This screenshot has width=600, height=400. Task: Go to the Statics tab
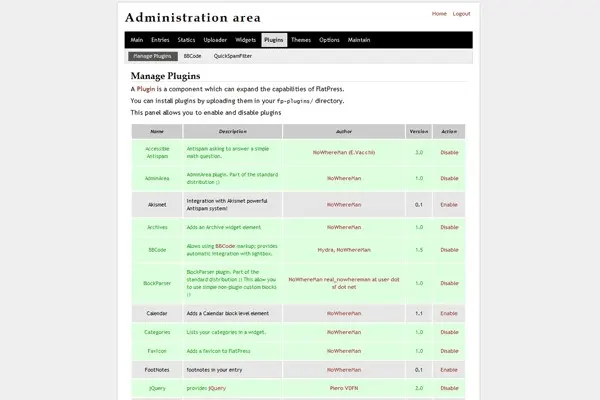coord(186,40)
